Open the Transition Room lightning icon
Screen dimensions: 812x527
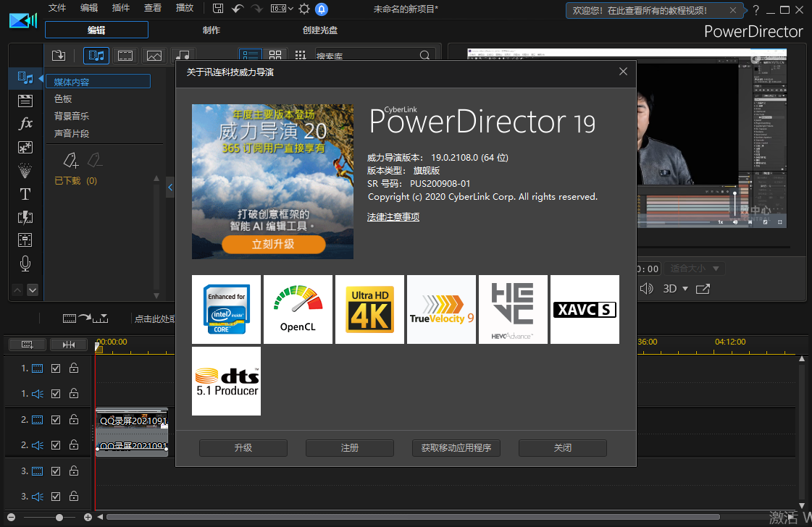coord(25,217)
